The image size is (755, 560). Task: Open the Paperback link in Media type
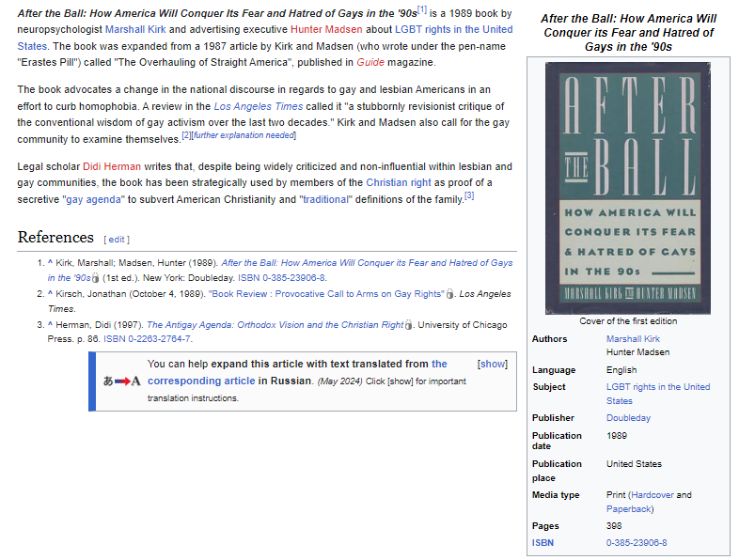(628, 509)
